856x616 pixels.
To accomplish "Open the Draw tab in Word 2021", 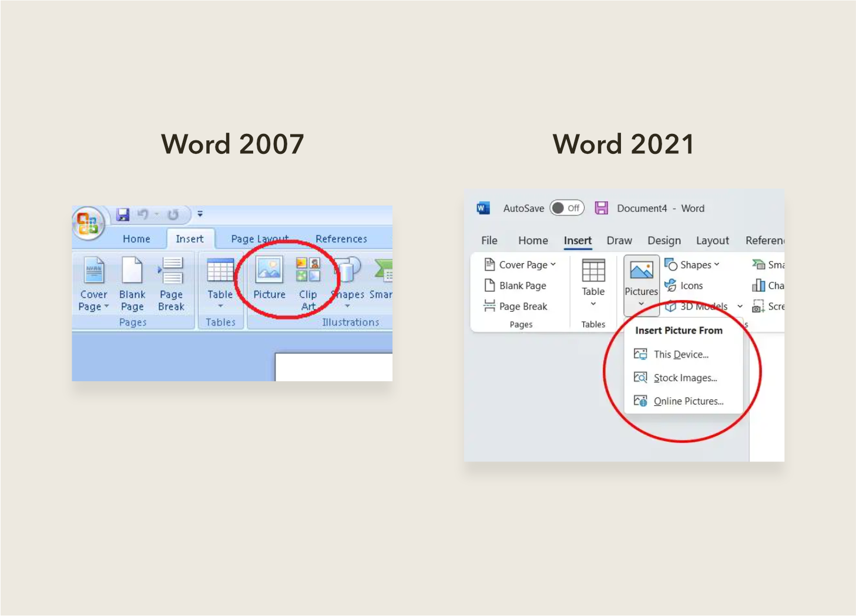I will [x=619, y=240].
